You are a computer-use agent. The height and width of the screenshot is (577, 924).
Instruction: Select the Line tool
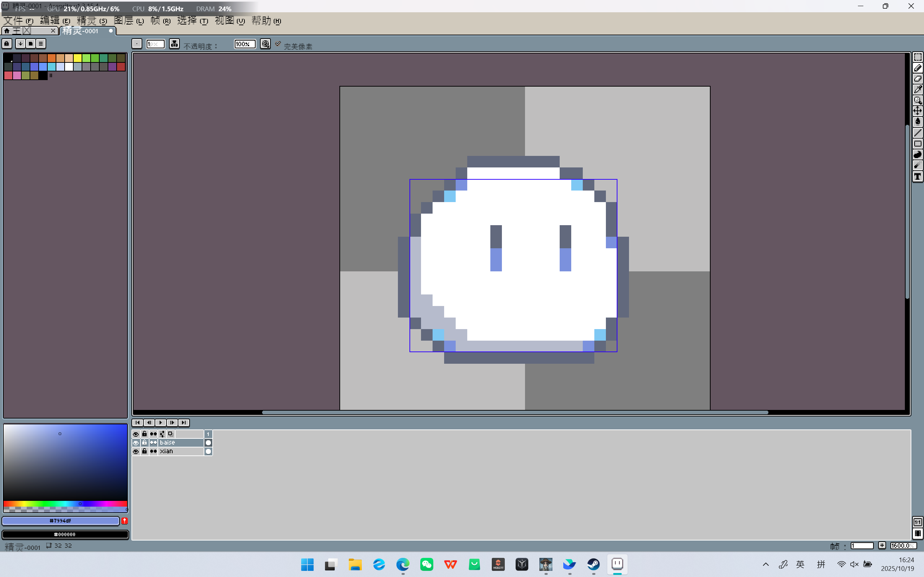918,133
